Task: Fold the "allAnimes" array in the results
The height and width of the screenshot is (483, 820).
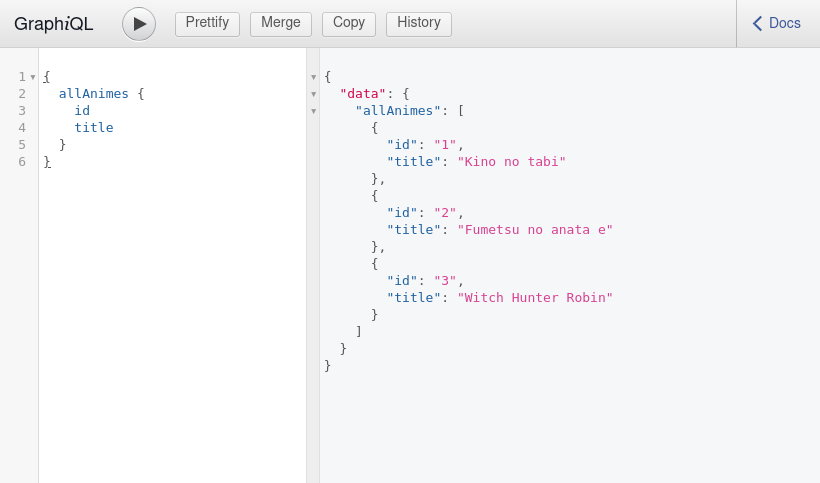Action: [313, 111]
